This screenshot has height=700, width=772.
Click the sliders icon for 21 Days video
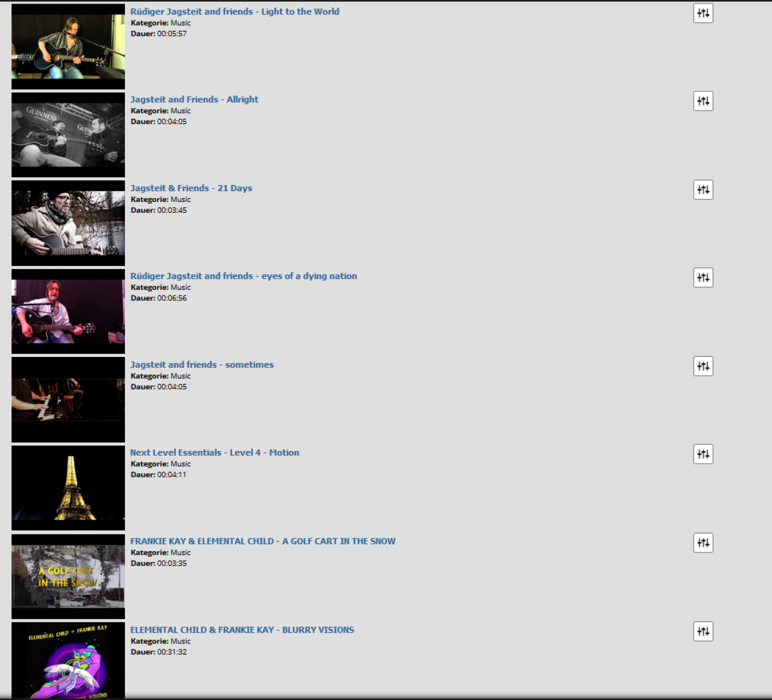point(703,190)
